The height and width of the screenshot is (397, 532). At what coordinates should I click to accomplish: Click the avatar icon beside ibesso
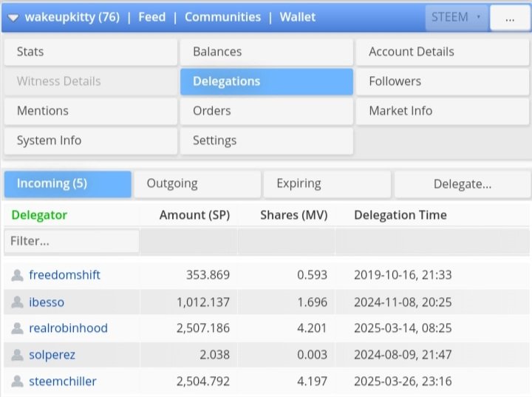click(x=17, y=302)
